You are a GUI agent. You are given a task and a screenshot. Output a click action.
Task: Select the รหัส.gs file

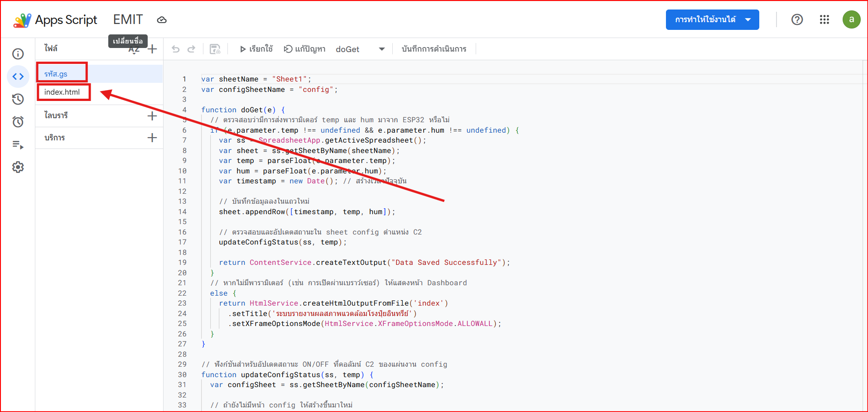(x=56, y=73)
